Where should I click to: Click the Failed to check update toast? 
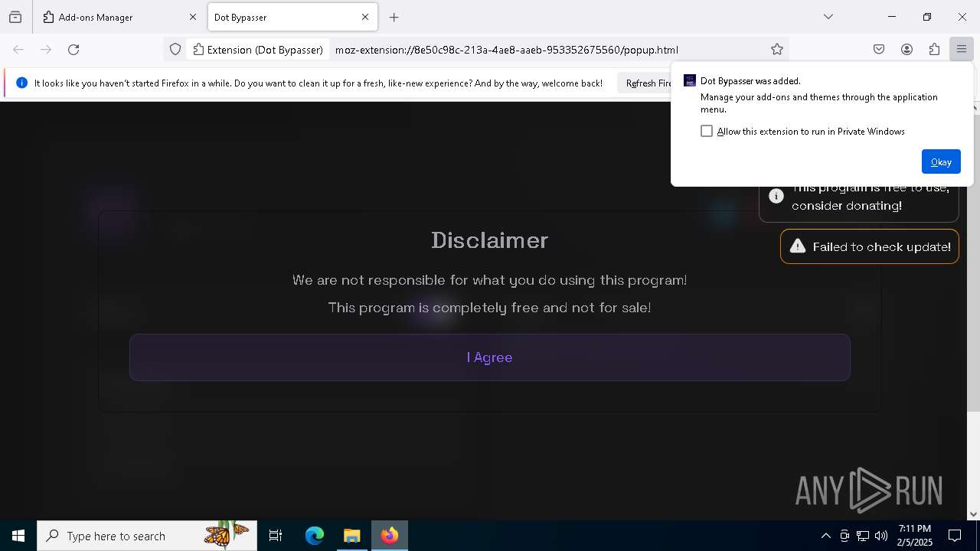[x=870, y=246]
